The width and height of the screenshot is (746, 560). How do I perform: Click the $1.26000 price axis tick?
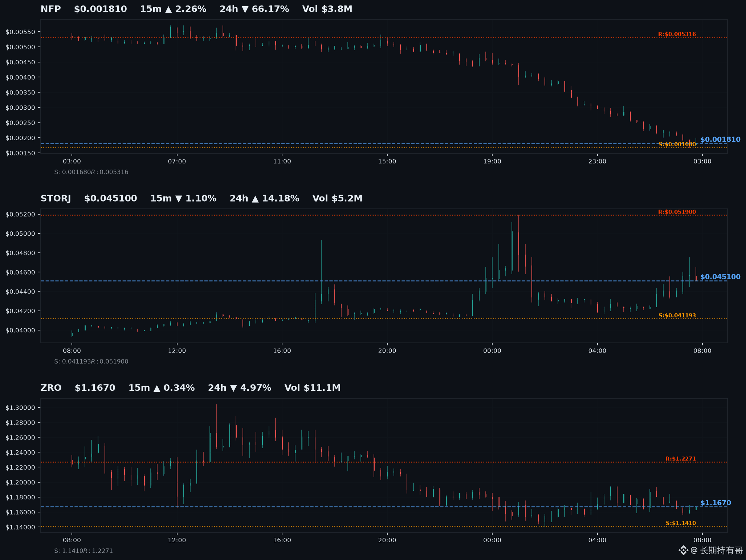click(x=20, y=438)
